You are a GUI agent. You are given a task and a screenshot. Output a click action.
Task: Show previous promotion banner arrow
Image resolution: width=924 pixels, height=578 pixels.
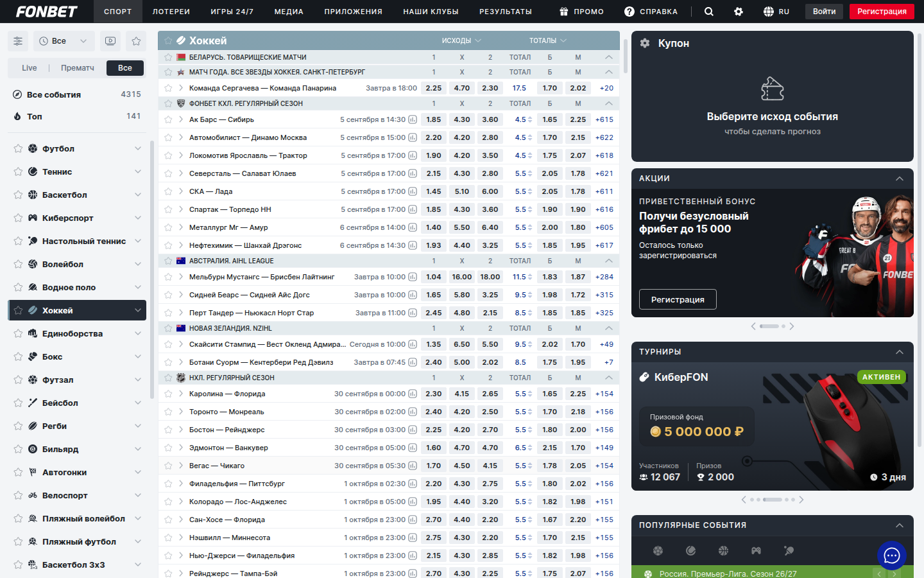753,326
